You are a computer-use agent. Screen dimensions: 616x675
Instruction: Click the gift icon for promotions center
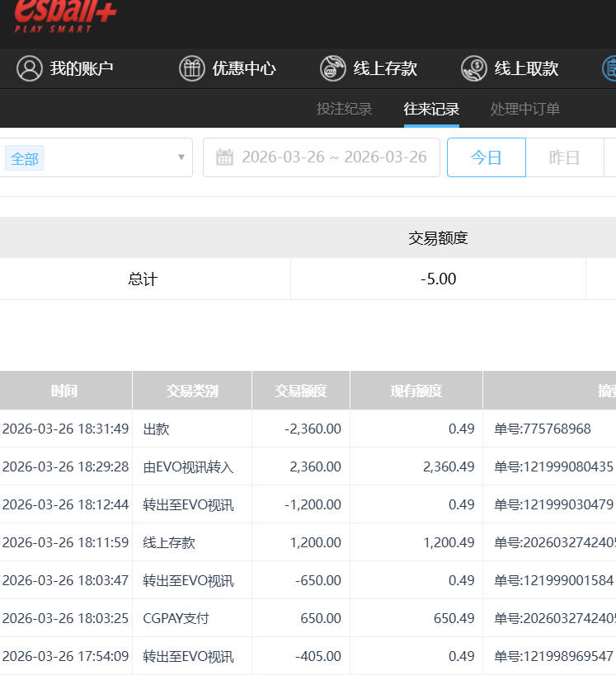(x=192, y=68)
